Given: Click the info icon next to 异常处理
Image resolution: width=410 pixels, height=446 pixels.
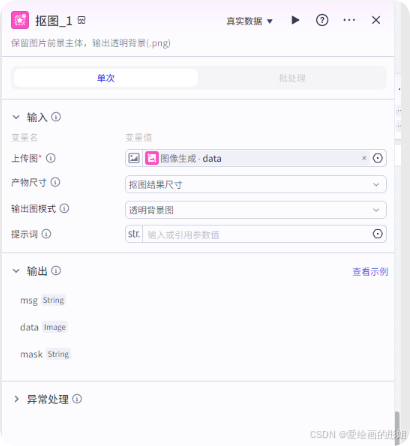Looking at the screenshot, I should [x=77, y=399].
